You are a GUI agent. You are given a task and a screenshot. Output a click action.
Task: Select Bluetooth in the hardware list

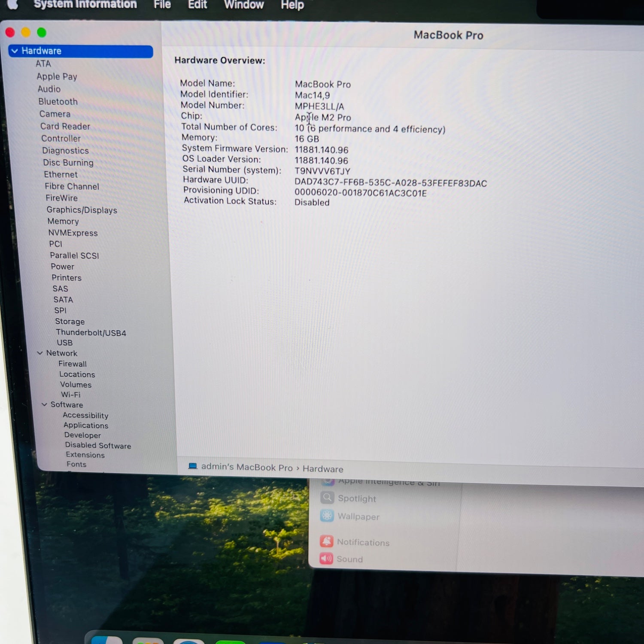coord(58,102)
